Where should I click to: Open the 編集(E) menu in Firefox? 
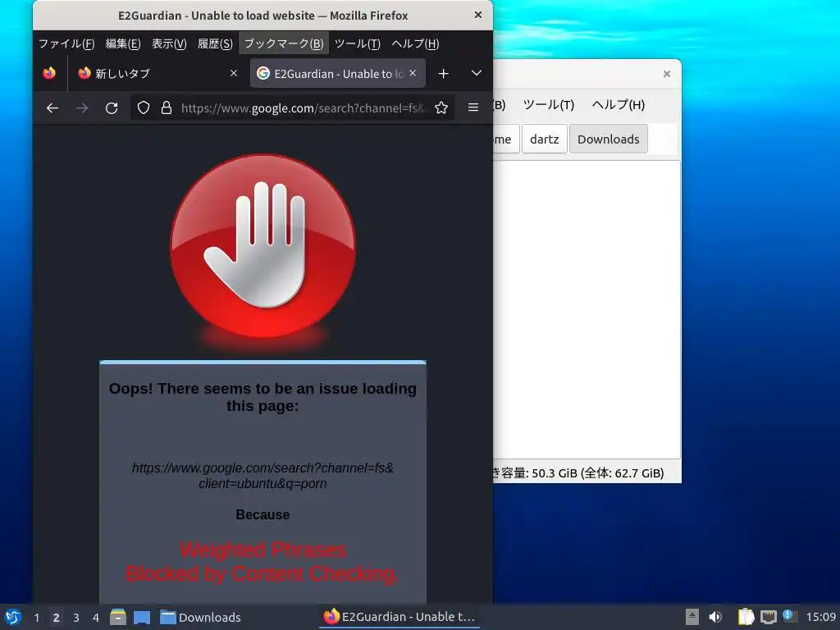[x=123, y=44]
